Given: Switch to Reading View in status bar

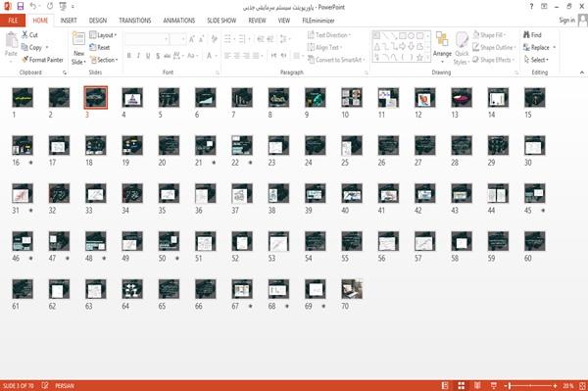Looking at the screenshot, I should coord(477,385).
